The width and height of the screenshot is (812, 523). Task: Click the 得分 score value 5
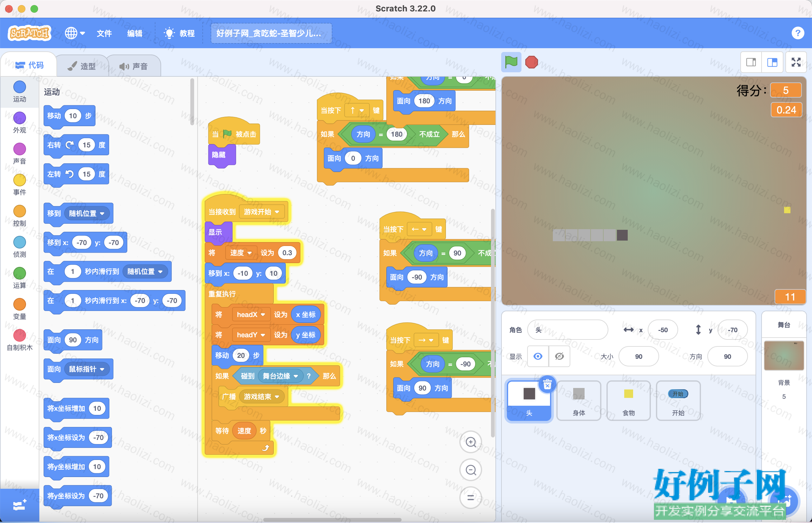coord(786,90)
